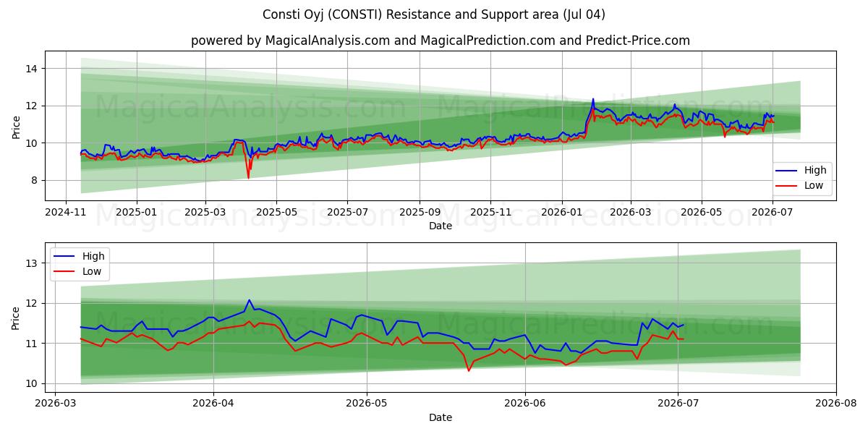Image resolution: width=868 pixels, height=434 pixels.
Task: Click the 'Date' axis label under the lower chart
Action: click(441, 417)
